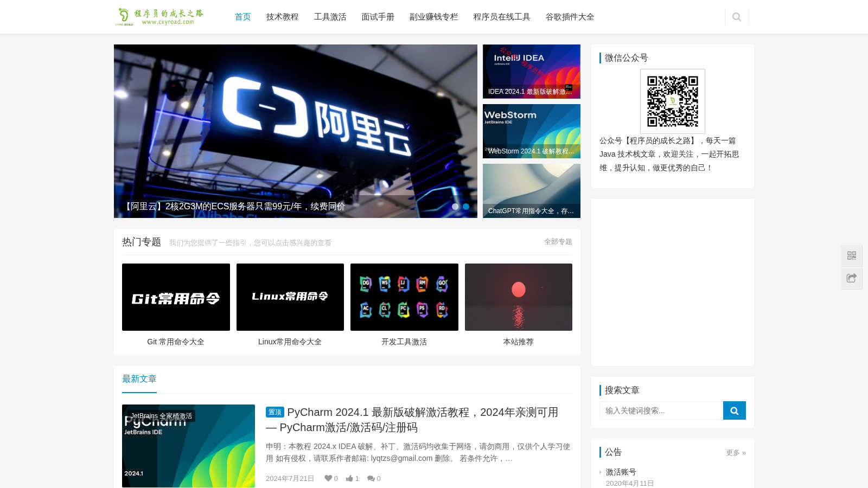
Task: Click 公告 widget heading
Action: click(x=614, y=452)
